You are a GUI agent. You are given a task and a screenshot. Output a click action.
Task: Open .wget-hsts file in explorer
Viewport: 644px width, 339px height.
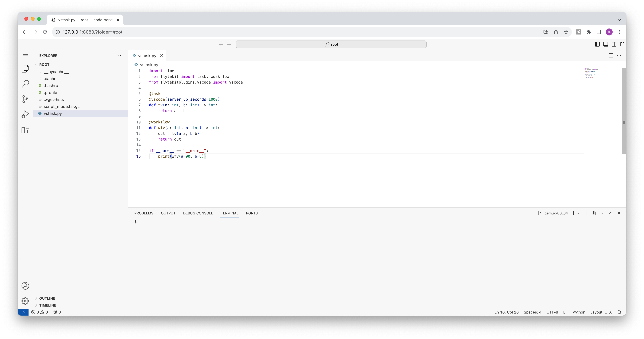(x=80, y=100)
